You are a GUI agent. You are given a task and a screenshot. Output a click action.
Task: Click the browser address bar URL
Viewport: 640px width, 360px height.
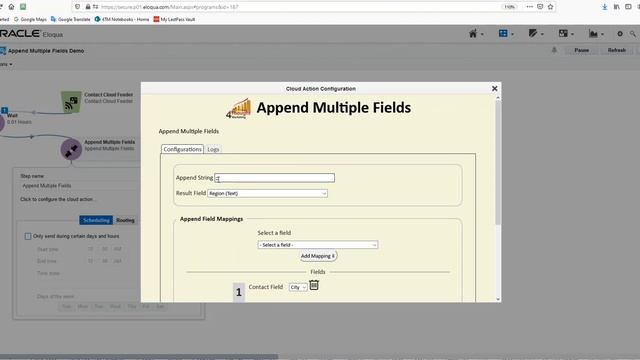(x=169, y=7)
